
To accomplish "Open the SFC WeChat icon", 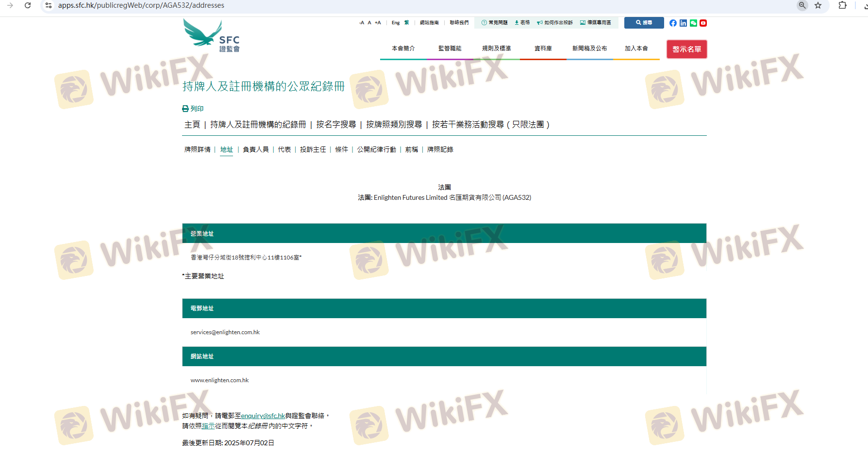I will tap(693, 23).
